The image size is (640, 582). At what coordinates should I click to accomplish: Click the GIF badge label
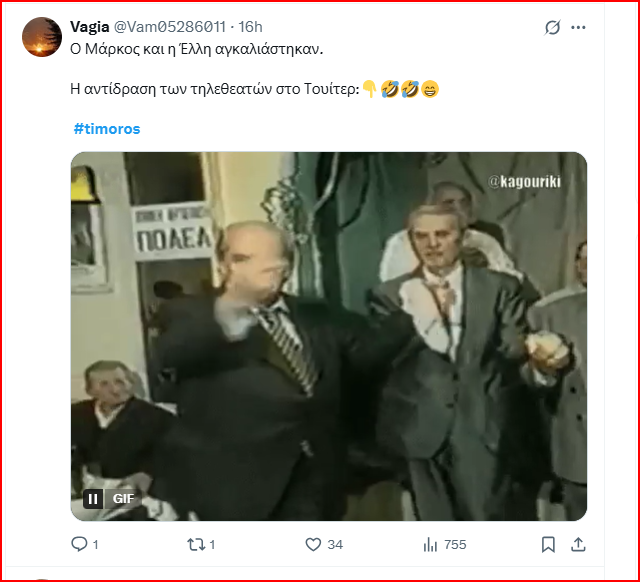(x=123, y=498)
